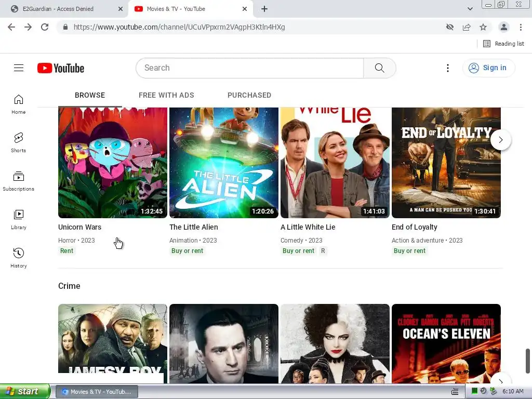Click Rent under Unicorn Wars
The width and height of the screenshot is (532, 399).
(66, 251)
